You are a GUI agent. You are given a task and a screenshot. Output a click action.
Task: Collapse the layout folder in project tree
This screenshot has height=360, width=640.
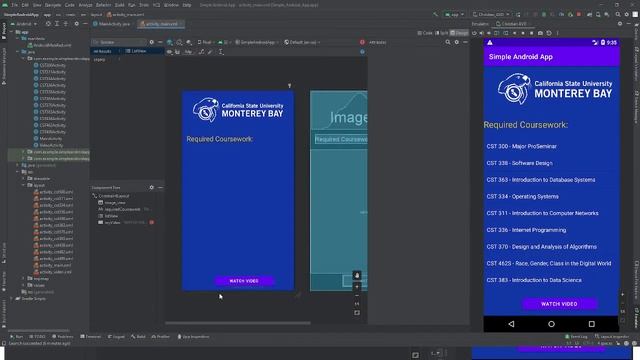point(24,185)
